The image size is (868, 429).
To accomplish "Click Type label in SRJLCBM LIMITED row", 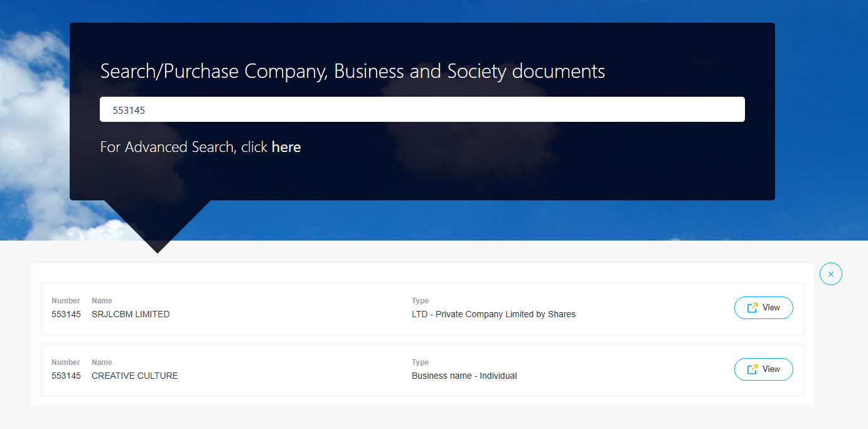I will click(420, 301).
